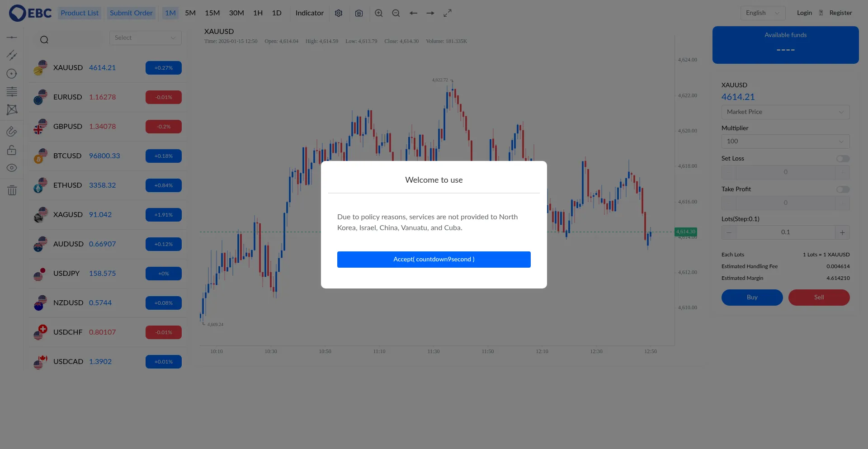Zoom in on the chart

tap(379, 13)
